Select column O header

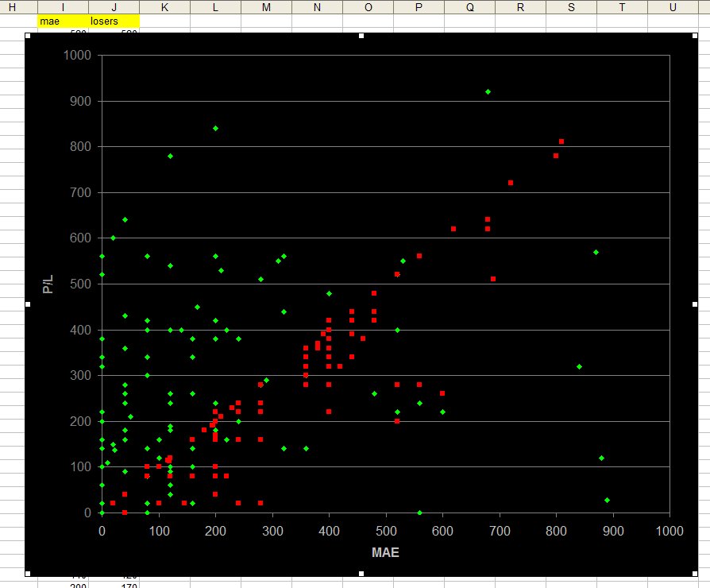click(369, 7)
